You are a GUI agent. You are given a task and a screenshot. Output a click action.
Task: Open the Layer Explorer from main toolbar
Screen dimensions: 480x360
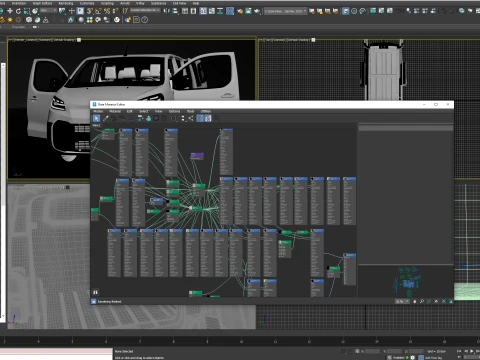pos(193,11)
